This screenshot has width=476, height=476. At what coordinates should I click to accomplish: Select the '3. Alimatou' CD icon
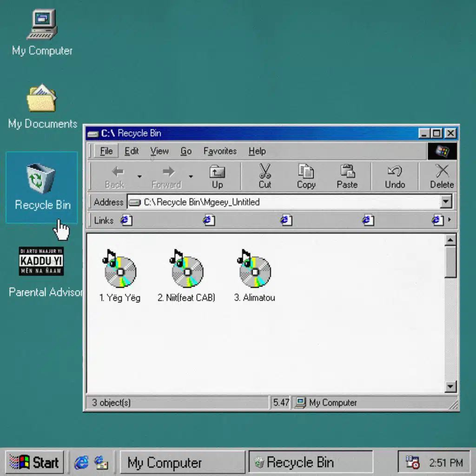click(255, 271)
